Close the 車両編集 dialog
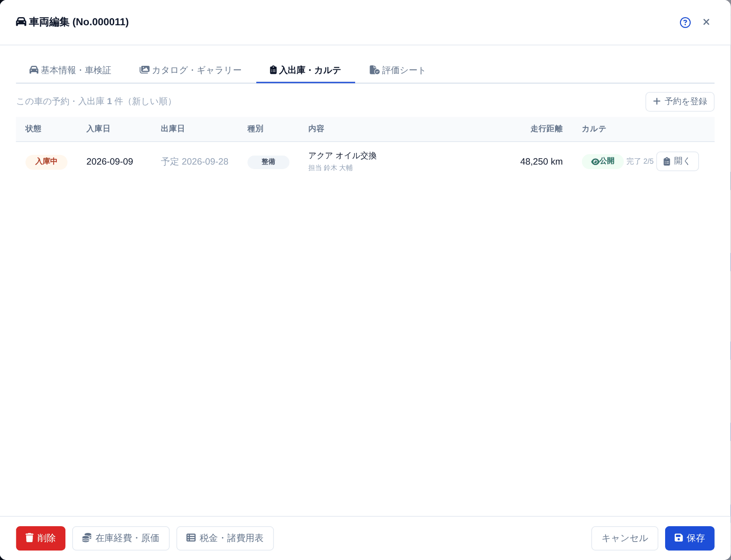This screenshot has width=731, height=560. pos(706,22)
